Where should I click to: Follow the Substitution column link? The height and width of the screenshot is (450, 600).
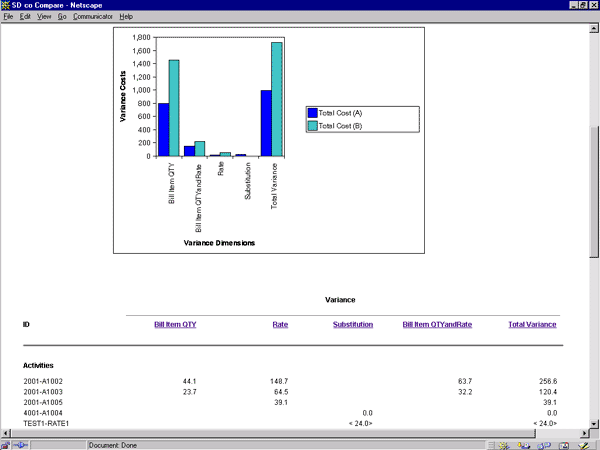click(x=353, y=324)
